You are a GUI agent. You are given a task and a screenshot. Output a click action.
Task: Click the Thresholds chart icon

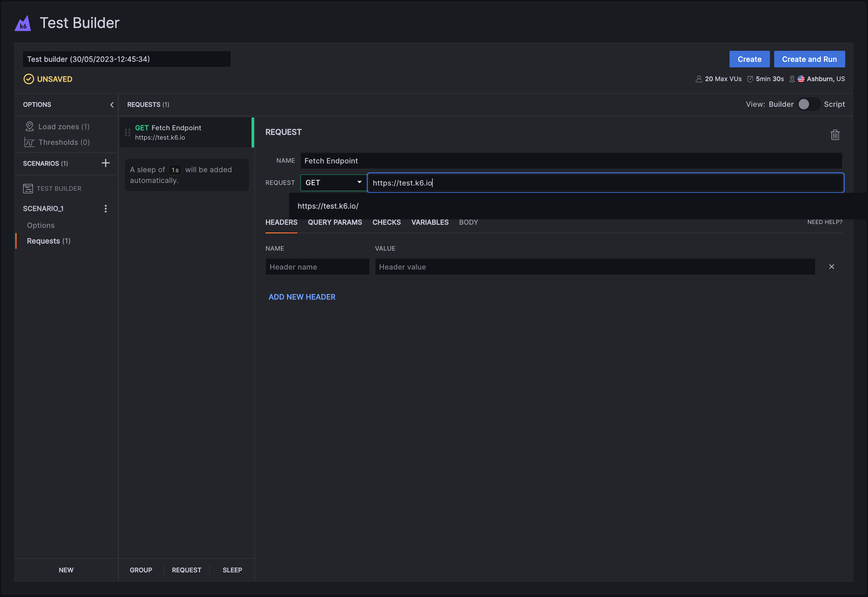point(30,142)
